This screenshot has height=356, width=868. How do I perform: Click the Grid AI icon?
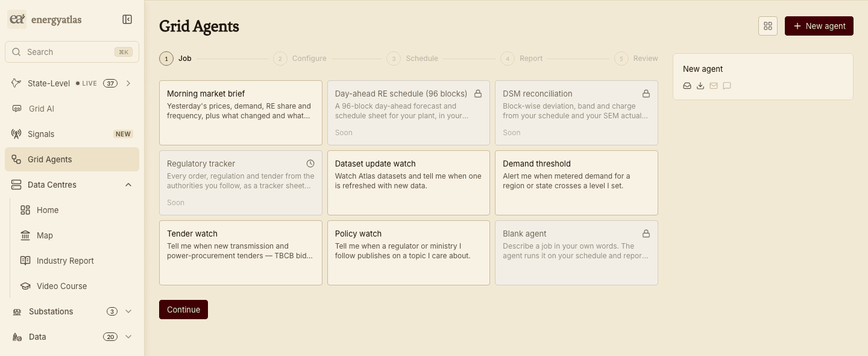click(17, 109)
